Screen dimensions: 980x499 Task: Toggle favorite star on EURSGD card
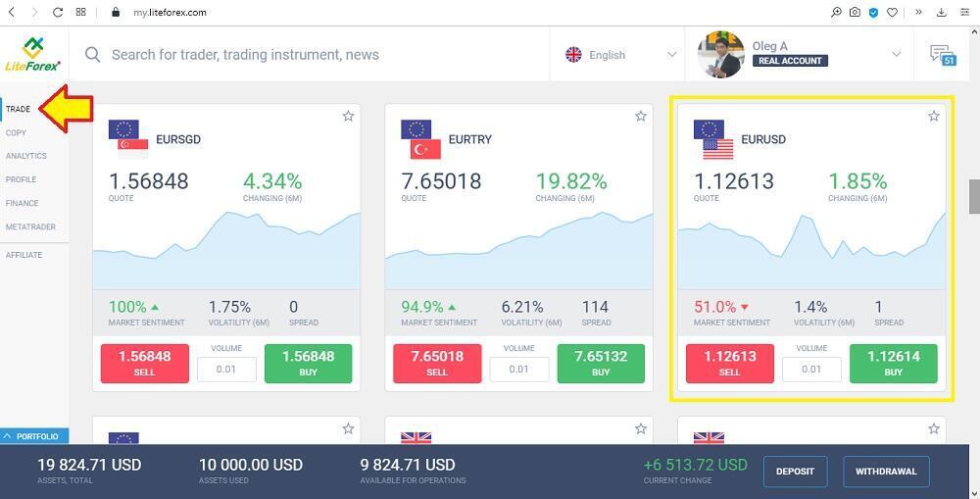pos(348,116)
